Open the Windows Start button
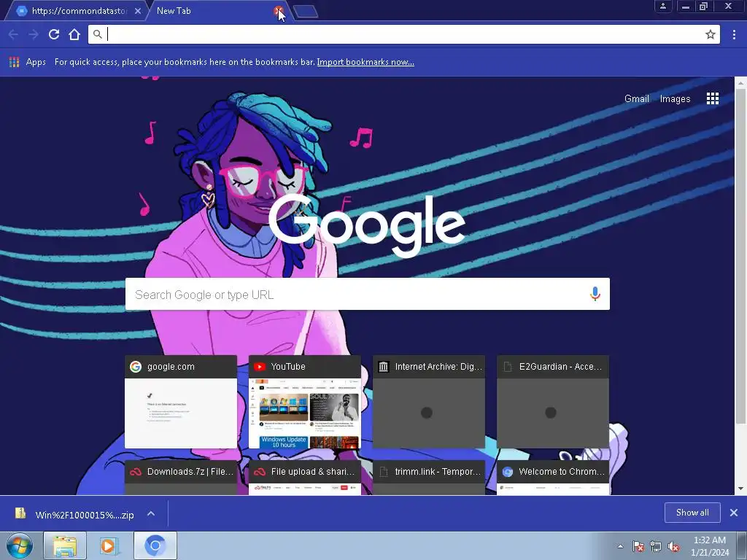Screen dimensions: 747x560 coord(20,545)
